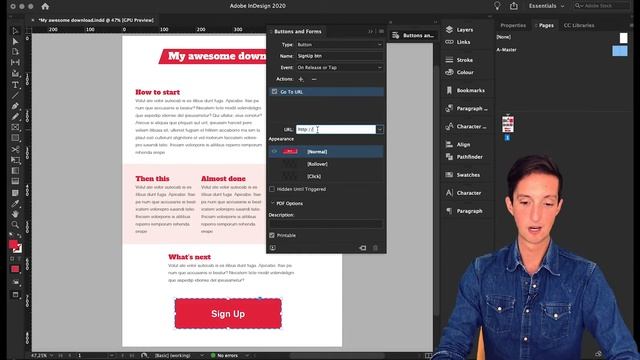Click the Description text field
Screen dimensions: 640x360
[326, 224]
